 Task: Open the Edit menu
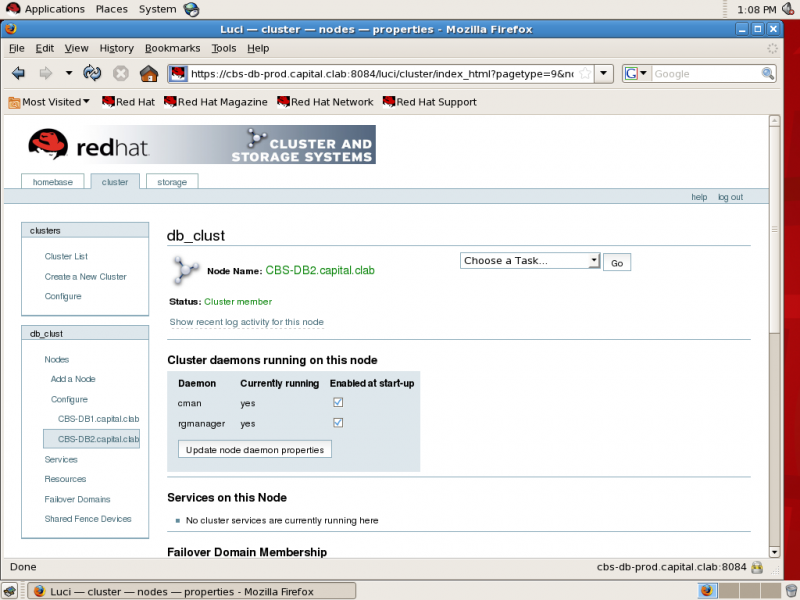45,48
